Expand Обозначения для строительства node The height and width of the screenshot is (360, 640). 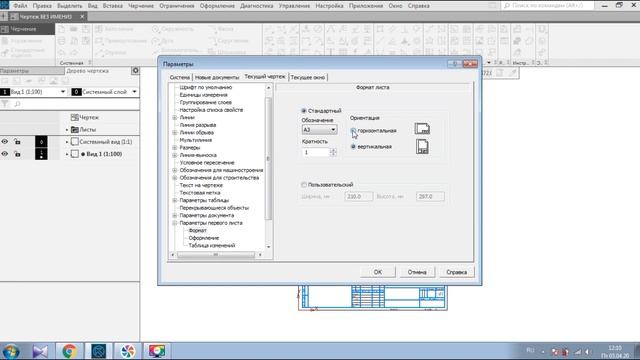[x=175, y=178]
